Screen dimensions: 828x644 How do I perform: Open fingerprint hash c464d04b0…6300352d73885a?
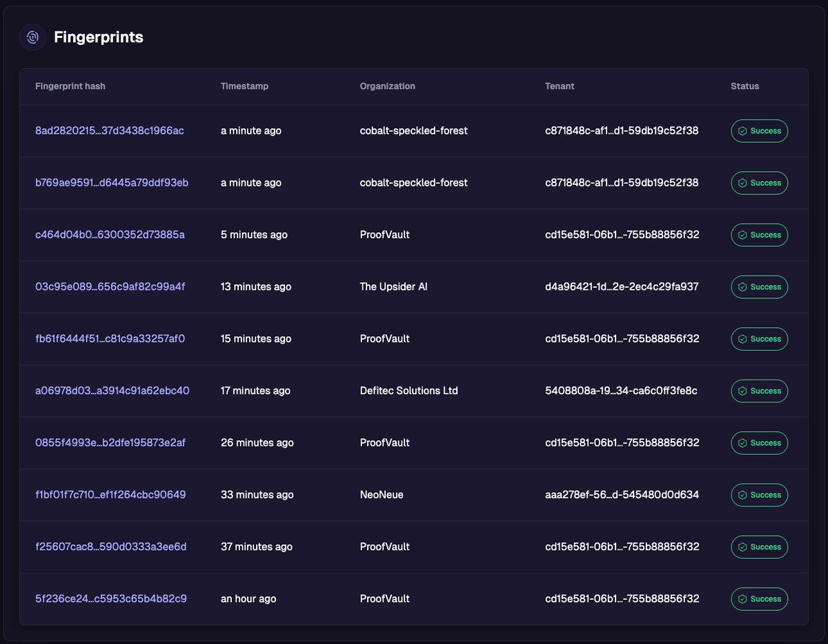point(110,235)
